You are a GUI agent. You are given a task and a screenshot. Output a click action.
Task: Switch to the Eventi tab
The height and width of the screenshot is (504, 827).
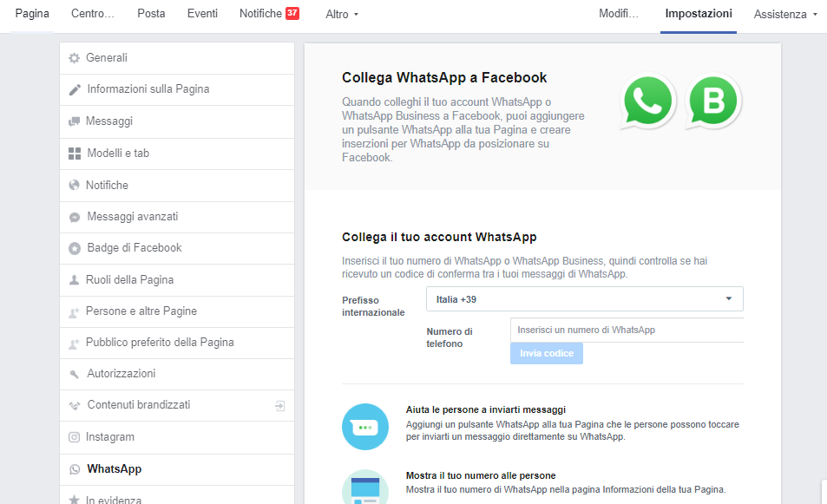[202, 14]
